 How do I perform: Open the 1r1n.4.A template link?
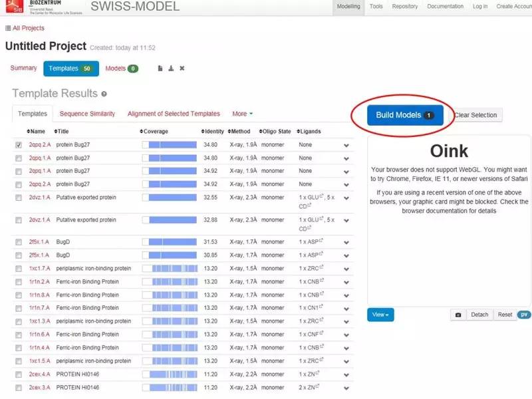pyautogui.click(x=39, y=348)
